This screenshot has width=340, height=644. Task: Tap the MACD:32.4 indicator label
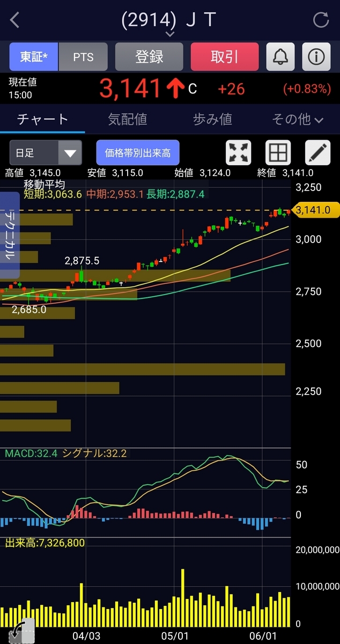31,453
